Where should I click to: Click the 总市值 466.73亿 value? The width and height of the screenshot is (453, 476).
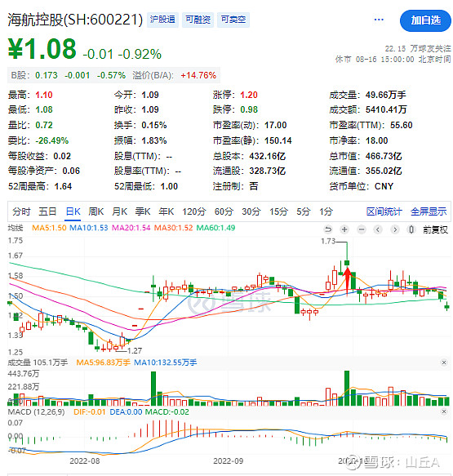point(384,156)
